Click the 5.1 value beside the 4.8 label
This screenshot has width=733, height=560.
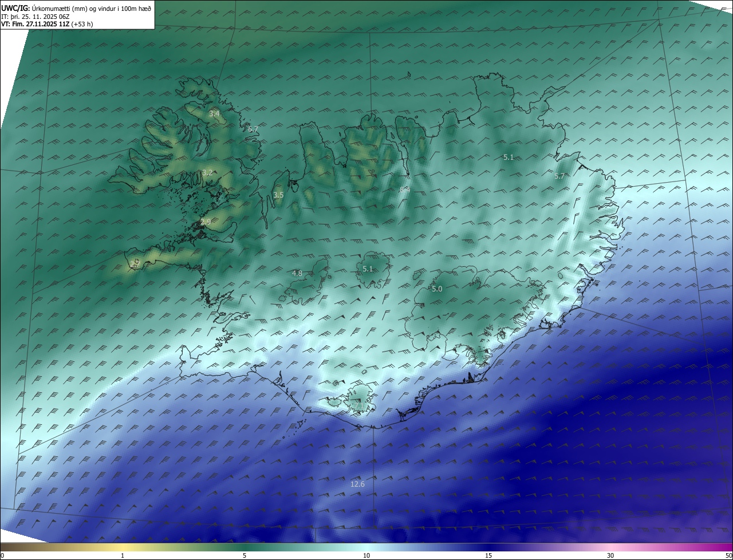[368, 269]
